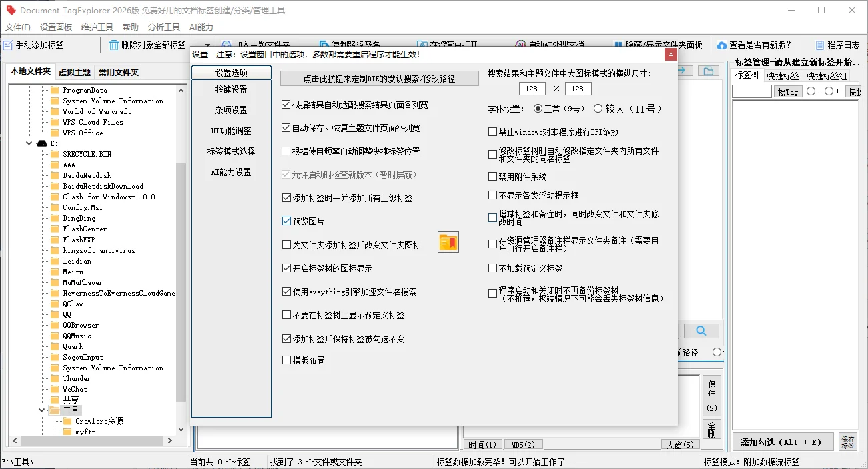Screen dimensions: 868x469
Task: Click the folder icon of 工具 tree item
Action: [x=54, y=410]
